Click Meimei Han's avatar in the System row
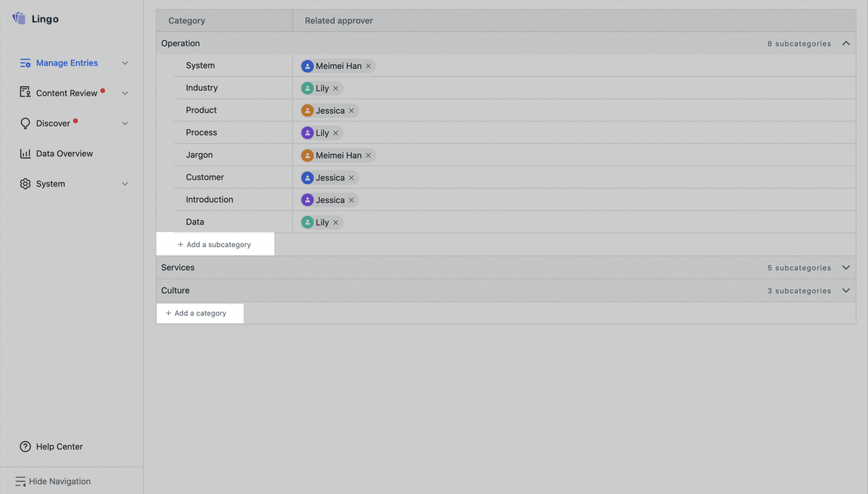Viewport: 868px width, 494px height. [x=308, y=65]
